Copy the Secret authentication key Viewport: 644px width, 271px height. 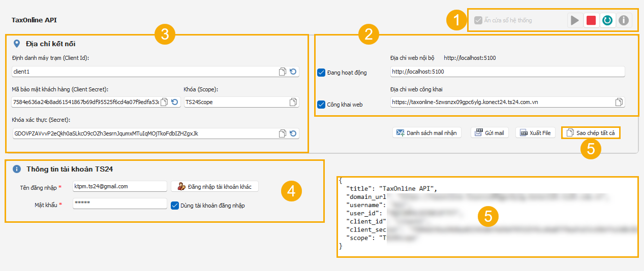(x=283, y=133)
